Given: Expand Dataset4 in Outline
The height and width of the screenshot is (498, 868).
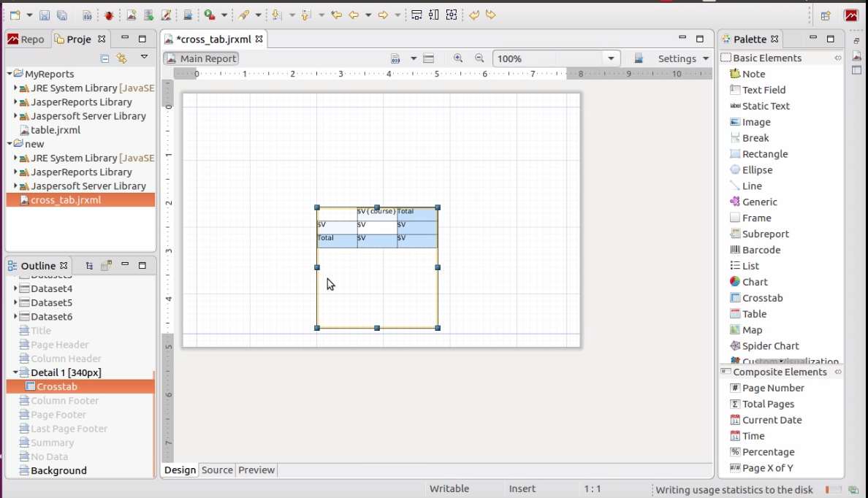Looking at the screenshot, I should coord(15,288).
